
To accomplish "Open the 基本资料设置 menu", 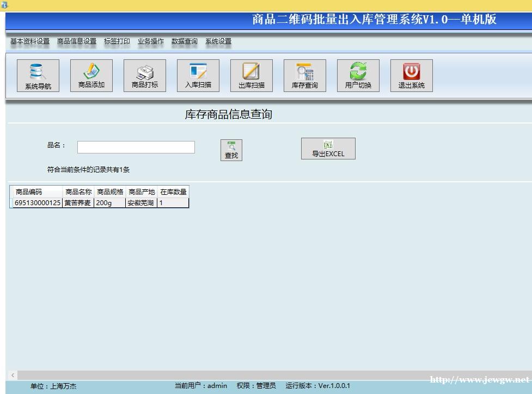I will coord(29,41).
